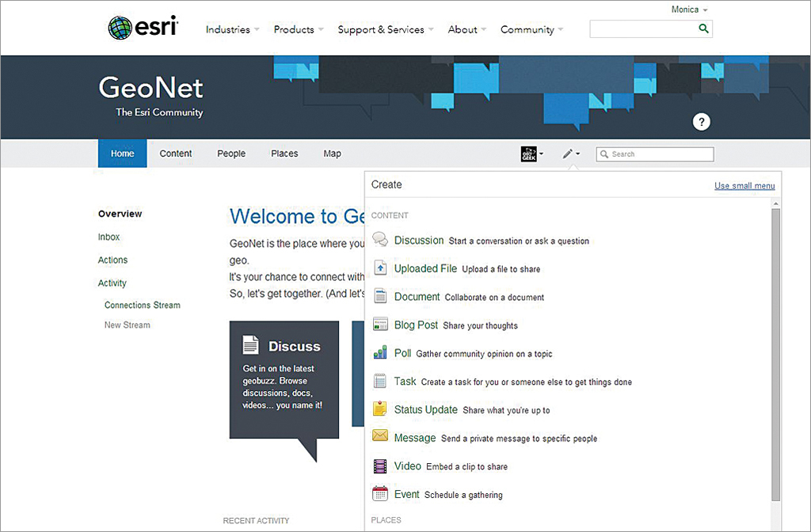Click the Event calendar icon
Image resolution: width=811 pixels, height=532 pixels.
[380, 493]
